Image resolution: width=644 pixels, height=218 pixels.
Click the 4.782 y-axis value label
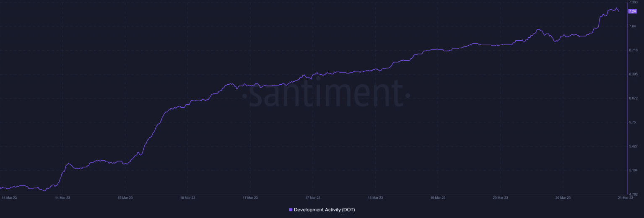coord(633,195)
